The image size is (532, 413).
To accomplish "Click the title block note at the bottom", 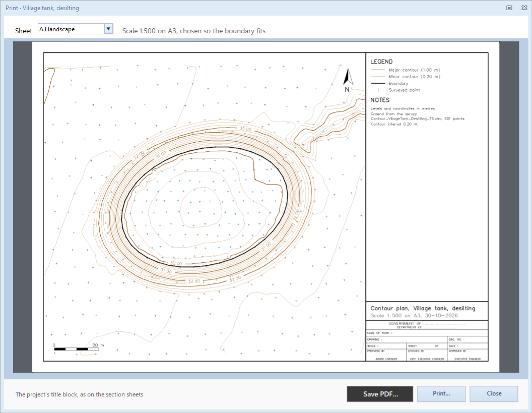I will click(x=80, y=394).
